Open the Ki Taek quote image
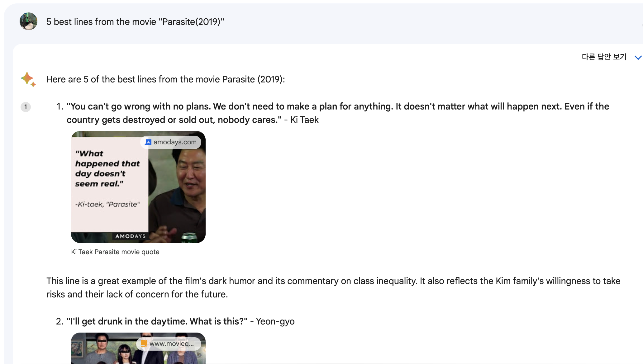643x364 pixels. 138,187
